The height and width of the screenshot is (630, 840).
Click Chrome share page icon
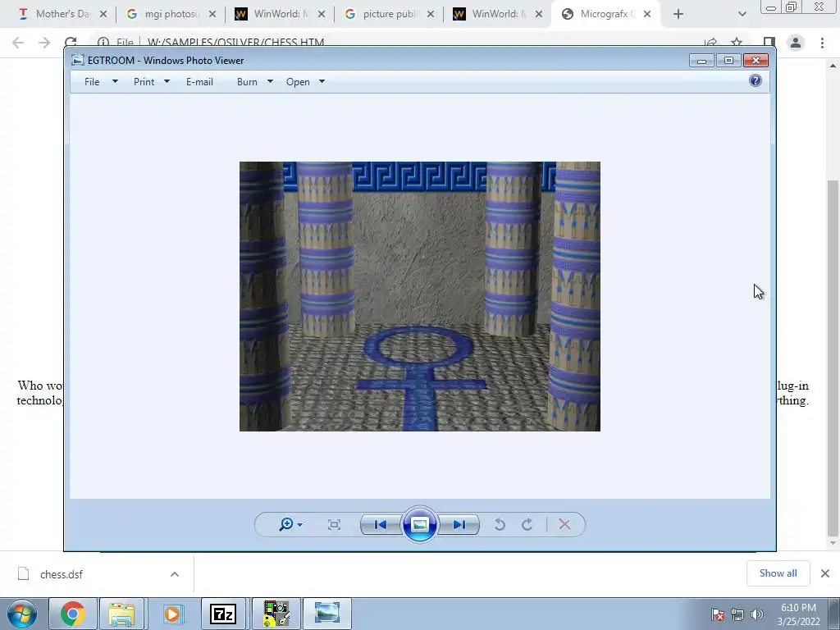point(711,43)
